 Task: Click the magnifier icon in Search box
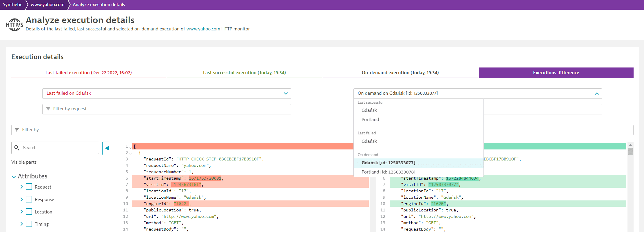pos(17,148)
